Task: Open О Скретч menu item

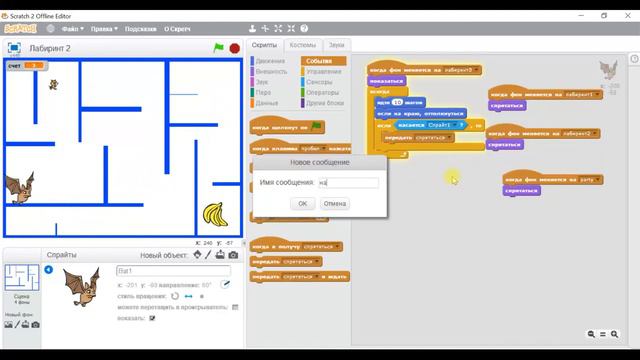Action: [x=177, y=29]
